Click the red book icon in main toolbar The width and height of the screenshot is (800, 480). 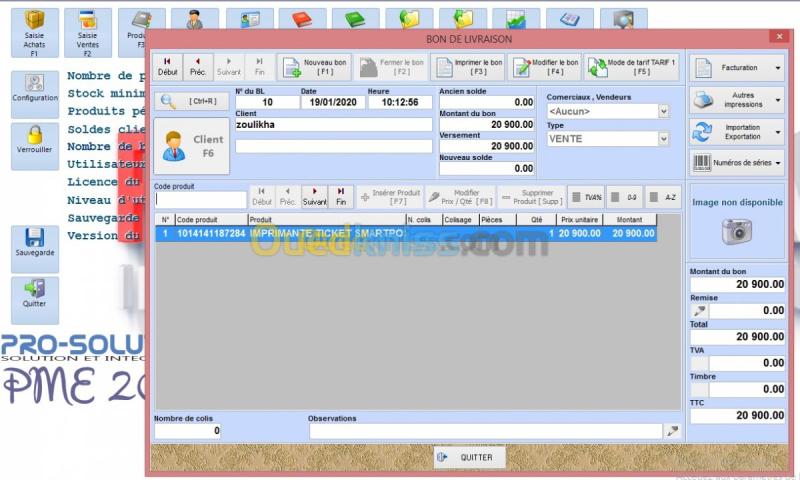(302, 20)
